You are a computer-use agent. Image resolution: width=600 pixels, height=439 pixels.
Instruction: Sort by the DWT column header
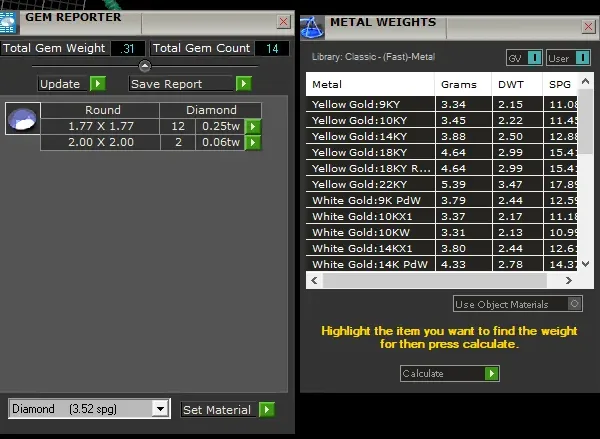pos(517,84)
